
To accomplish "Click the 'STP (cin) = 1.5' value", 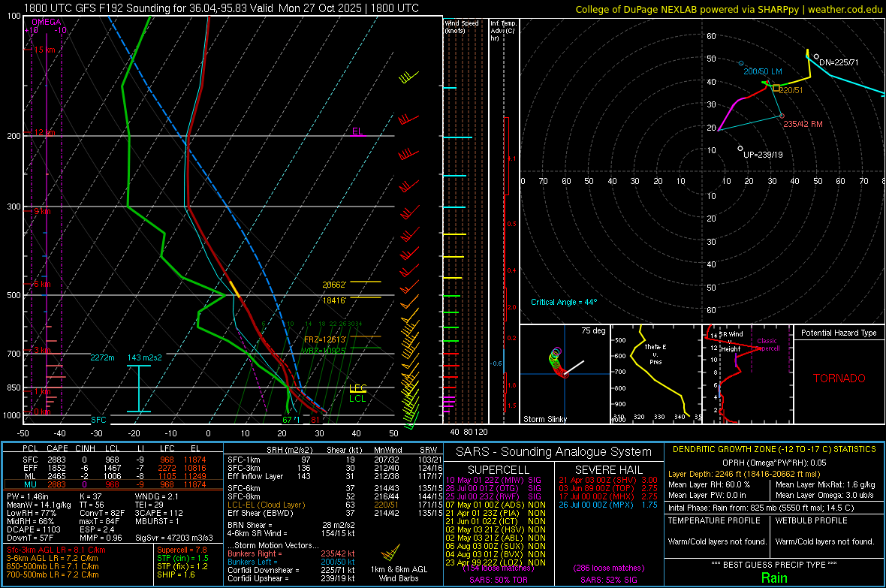I will coord(182,558).
